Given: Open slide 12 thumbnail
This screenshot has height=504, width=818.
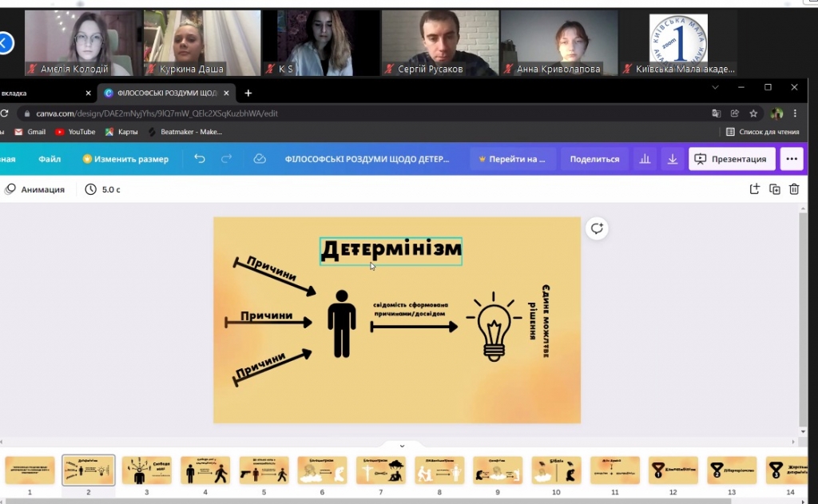Looking at the screenshot, I should coord(673,470).
